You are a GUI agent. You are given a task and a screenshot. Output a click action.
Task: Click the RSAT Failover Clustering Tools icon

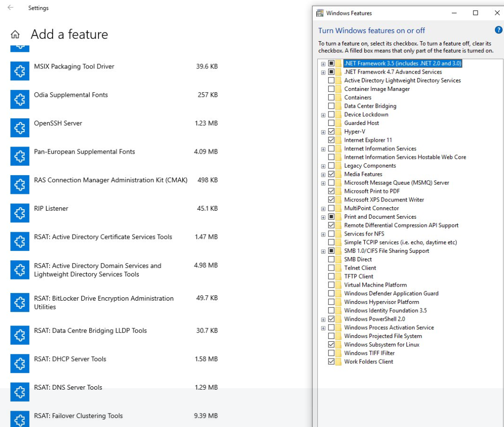pos(20,419)
